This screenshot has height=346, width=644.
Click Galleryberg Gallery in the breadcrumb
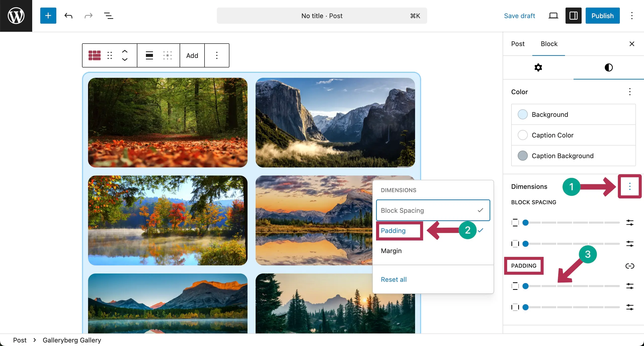point(72,340)
